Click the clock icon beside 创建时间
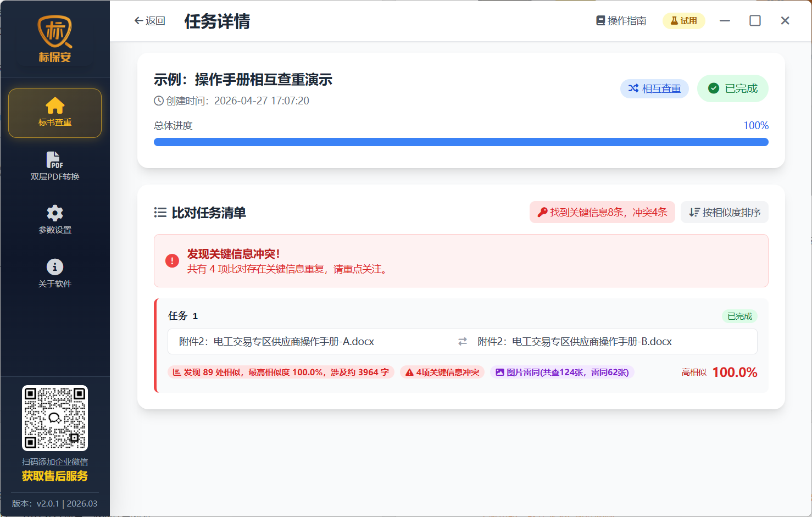The height and width of the screenshot is (517, 812). click(159, 101)
